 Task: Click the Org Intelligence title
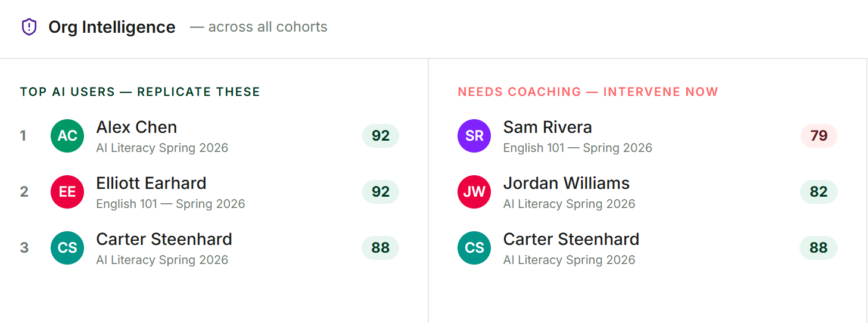tap(112, 27)
